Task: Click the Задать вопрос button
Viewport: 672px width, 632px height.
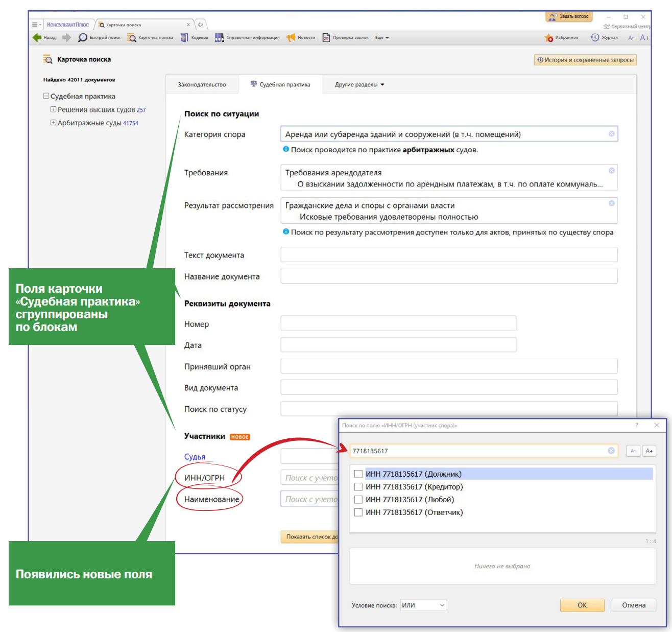Action: coord(569,16)
